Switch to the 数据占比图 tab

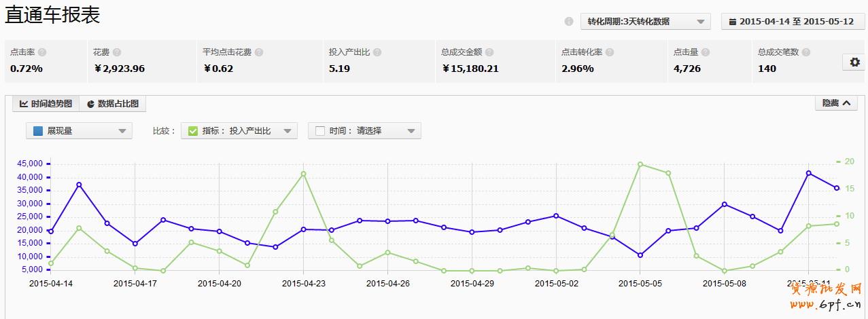click(113, 104)
